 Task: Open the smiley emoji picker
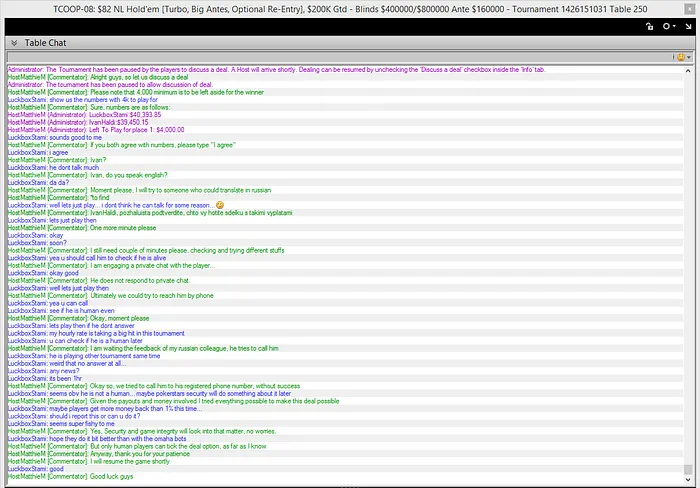click(680, 57)
